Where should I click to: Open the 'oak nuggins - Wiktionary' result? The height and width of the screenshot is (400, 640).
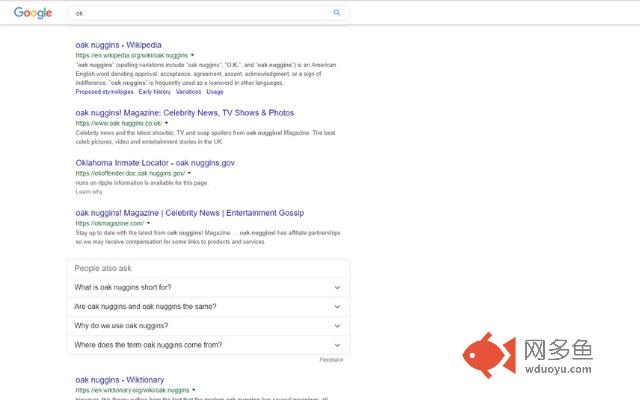coord(120,380)
